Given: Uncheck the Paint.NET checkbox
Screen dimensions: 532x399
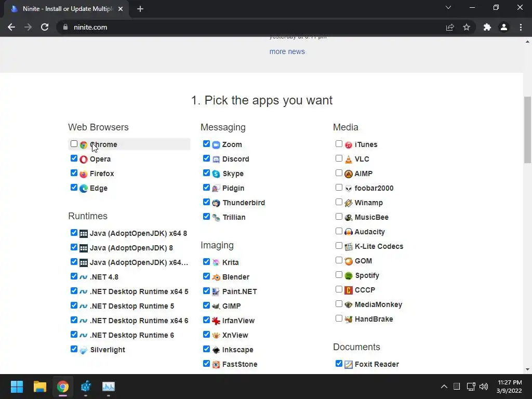Looking at the screenshot, I should 206,291.
